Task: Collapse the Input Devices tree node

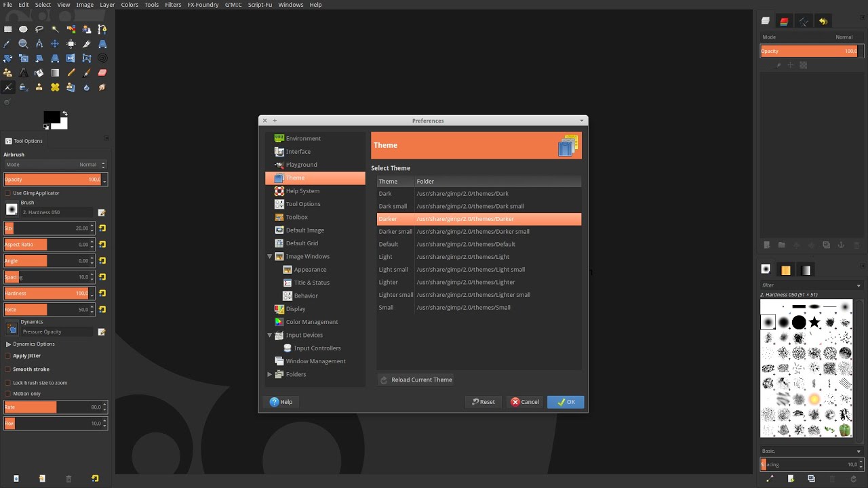Action: [269, 335]
